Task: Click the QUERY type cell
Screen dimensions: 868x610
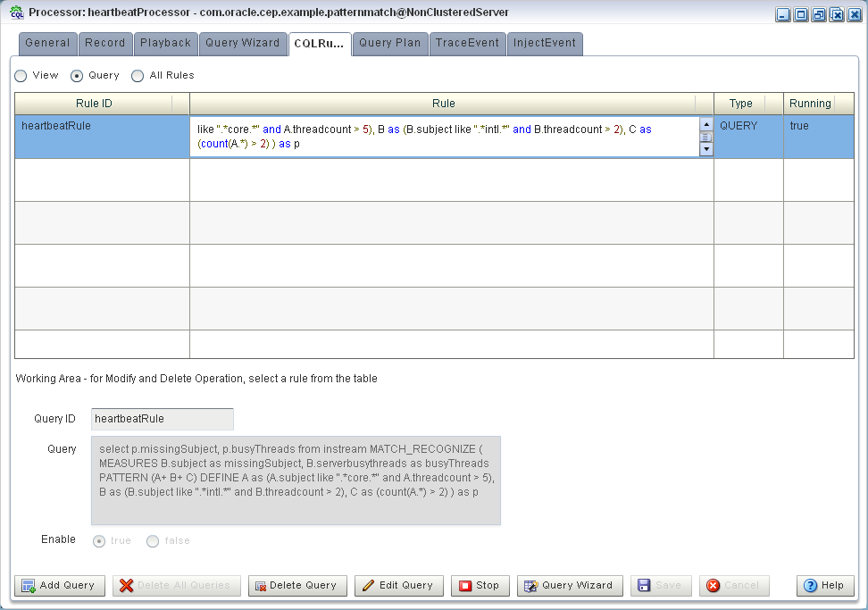Action: pos(748,137)
